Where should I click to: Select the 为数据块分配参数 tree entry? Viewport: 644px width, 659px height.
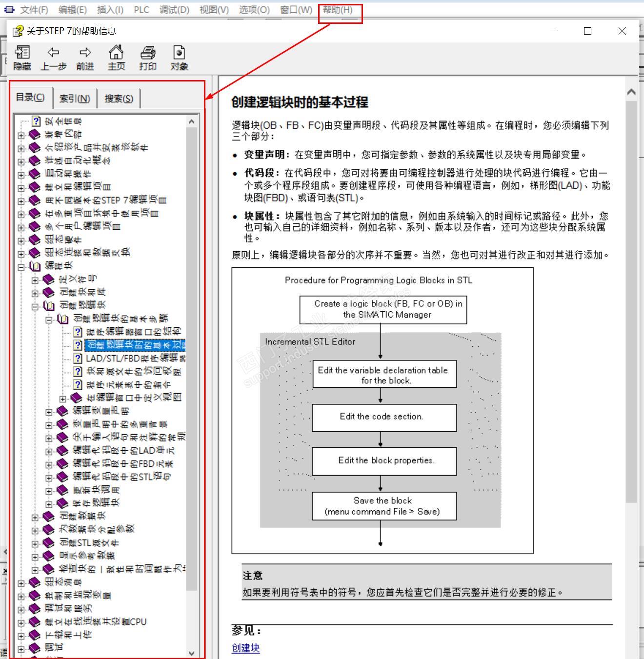(96, 529)
